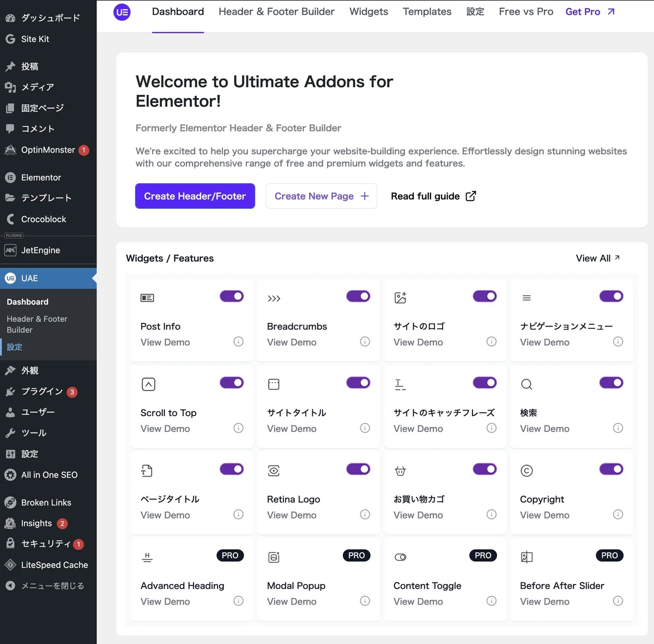Open the Free vs Pro tab

(526, 11)
